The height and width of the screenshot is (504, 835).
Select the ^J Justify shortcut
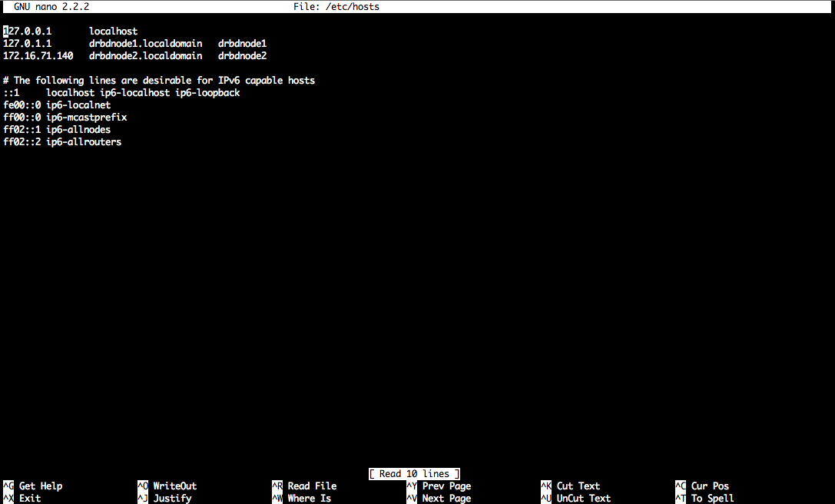click(164, 498)
